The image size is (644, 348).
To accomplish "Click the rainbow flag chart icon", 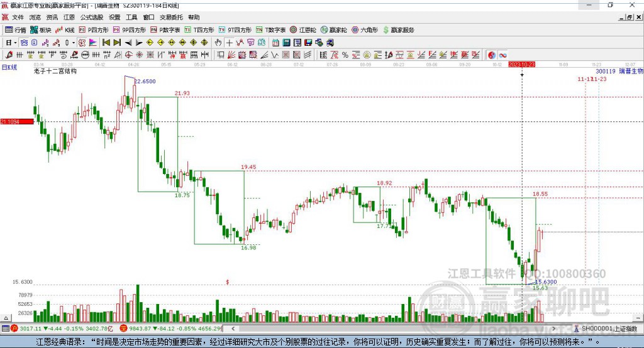I will click(x=93, y=43).
